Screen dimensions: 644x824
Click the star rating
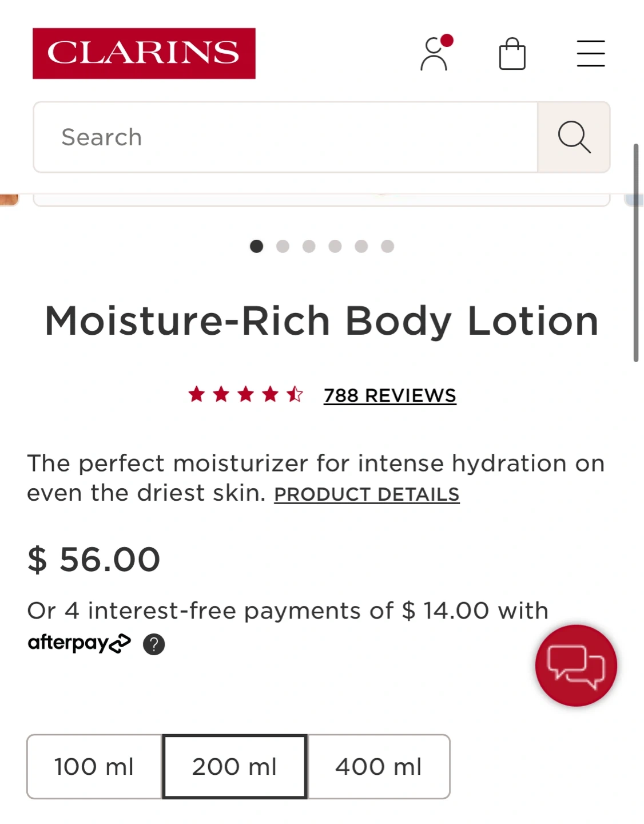[x=246, y=395]
